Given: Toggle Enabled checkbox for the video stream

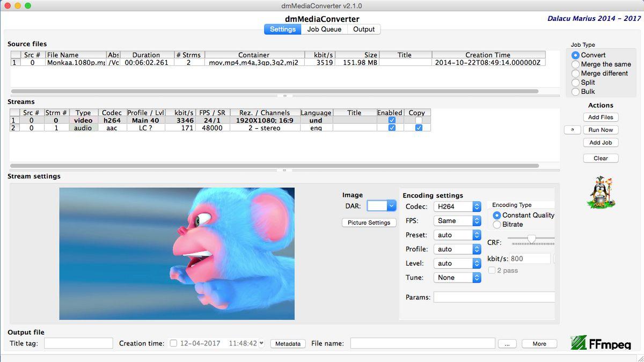Looking at the screenshot, I should pyautogui.click(x=392, y=121).
